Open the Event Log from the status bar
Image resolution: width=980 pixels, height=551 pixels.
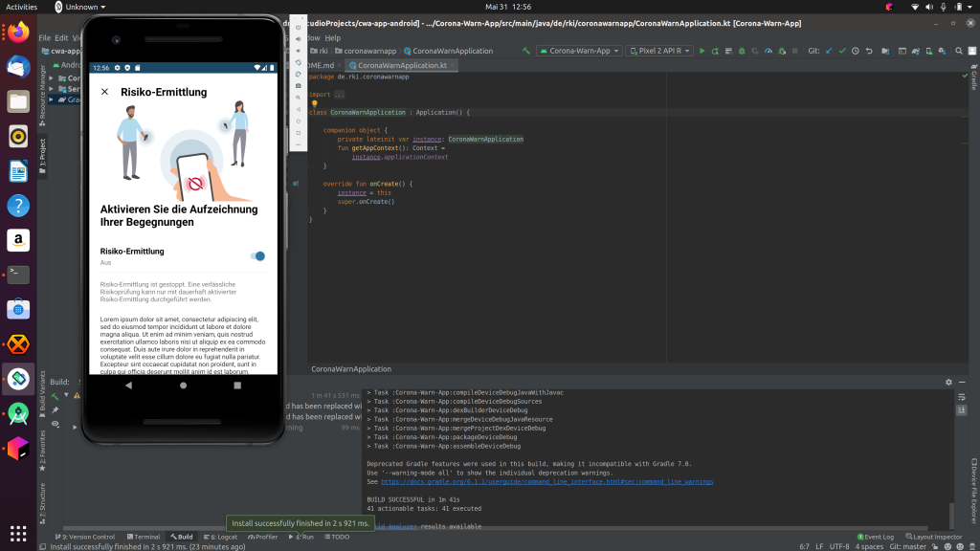pyautogui.click(x=877, y=537)
